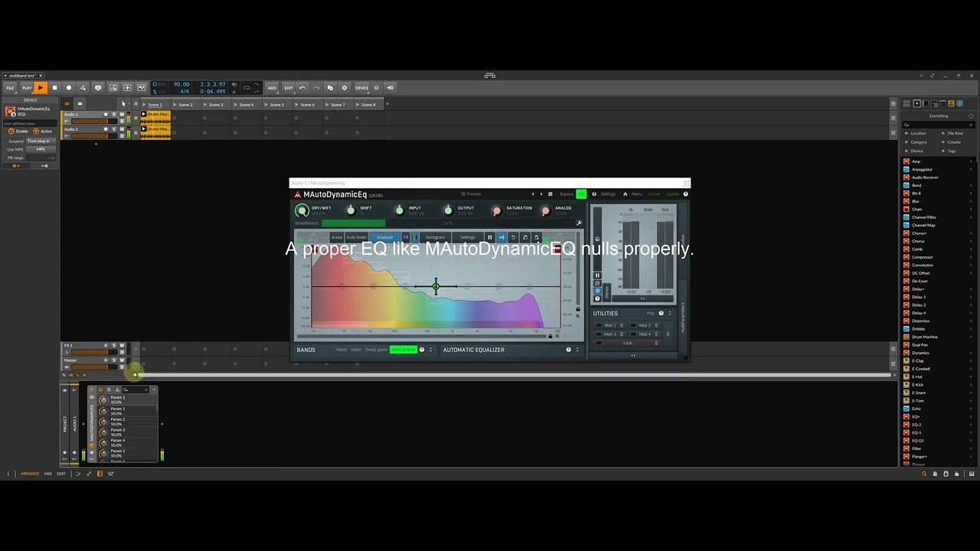Open the plugin Settings in title bar
This screenshot has height=551, width=980.
click(608, 194)
